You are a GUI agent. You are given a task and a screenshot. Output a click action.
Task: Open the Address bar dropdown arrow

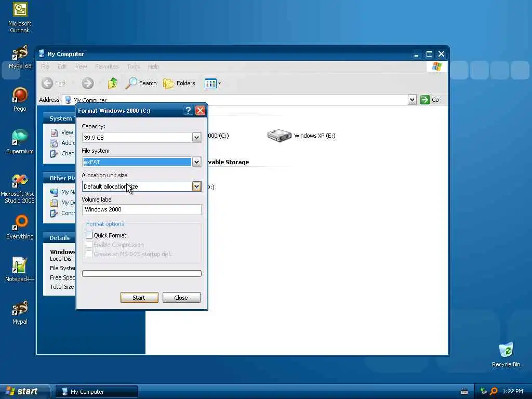click(412, 100)
